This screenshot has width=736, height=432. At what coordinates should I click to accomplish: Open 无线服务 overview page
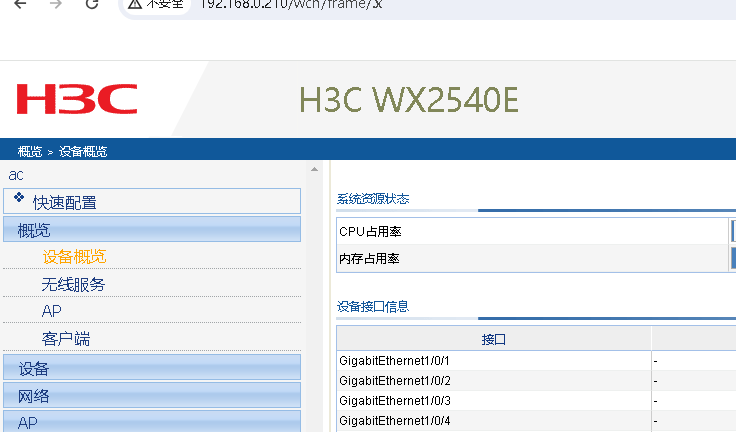pos(73,285)
